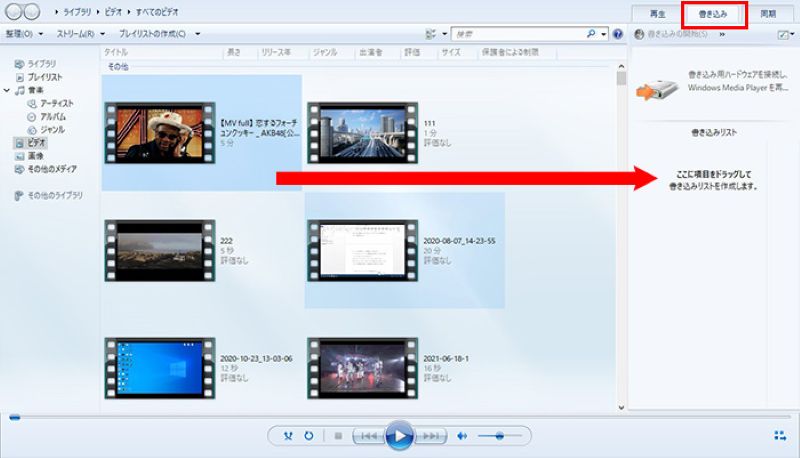This screenshot has height=458, width=800.
Task: Click the Next track button
Action: (431, 436)
